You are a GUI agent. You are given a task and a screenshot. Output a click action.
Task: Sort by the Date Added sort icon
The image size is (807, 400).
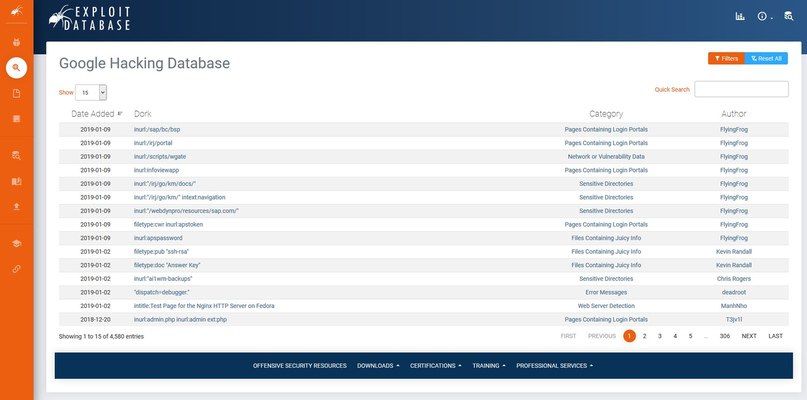coord(120,114)
